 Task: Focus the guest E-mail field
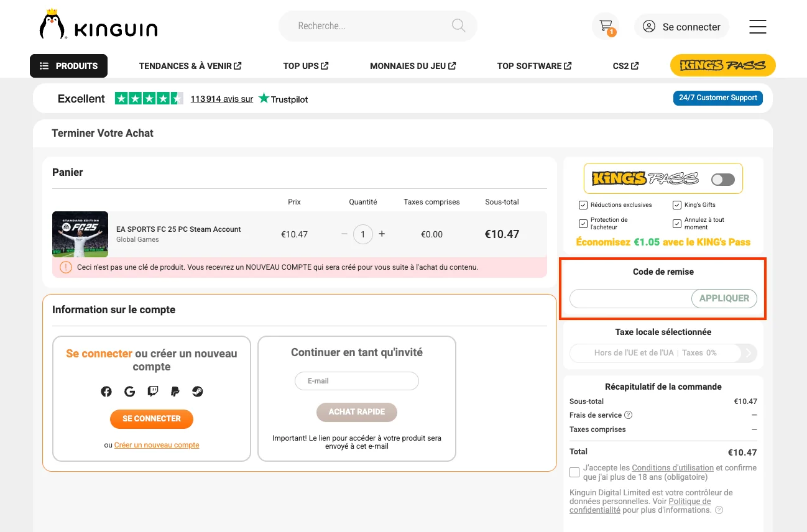pyautogui.click(x=357, y=381)
